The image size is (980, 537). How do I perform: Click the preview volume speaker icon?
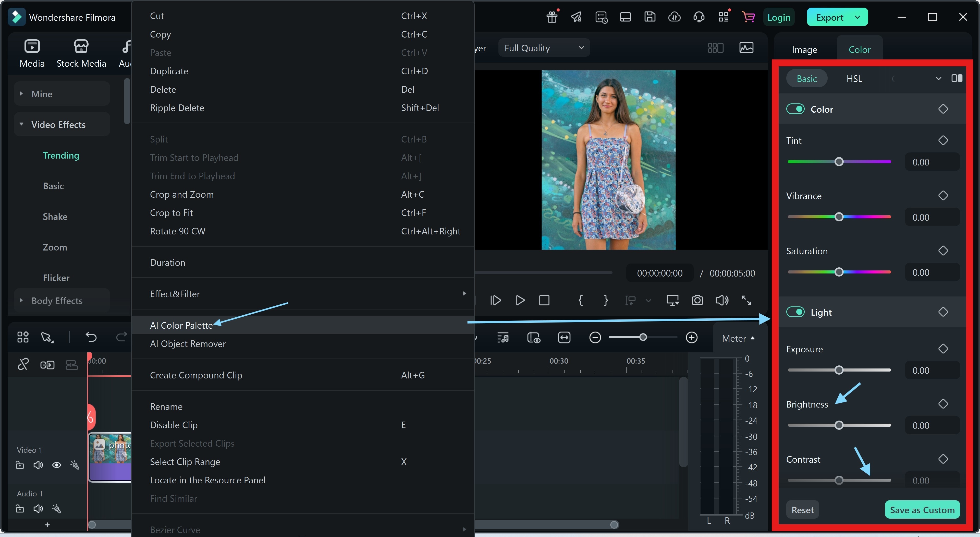[x=722, y=300]
